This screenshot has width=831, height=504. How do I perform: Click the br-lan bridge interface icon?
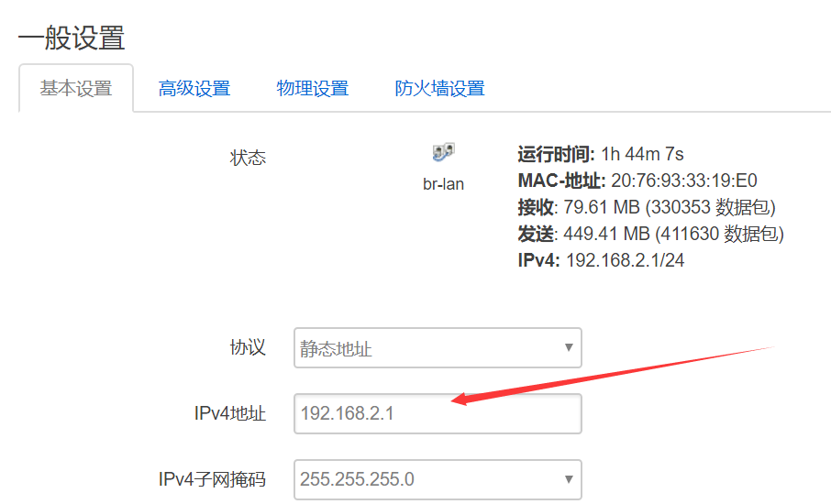(x=443, y=152)
